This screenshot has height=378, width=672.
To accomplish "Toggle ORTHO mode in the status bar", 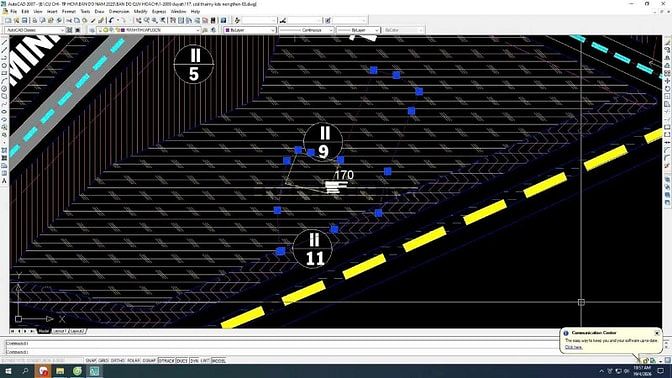I will [118, 361].
